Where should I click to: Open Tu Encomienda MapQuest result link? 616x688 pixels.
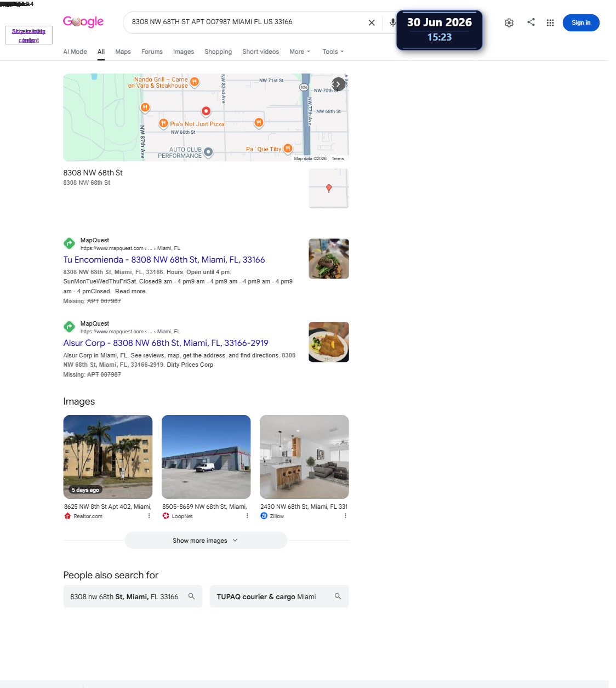[x=164, y=260]
